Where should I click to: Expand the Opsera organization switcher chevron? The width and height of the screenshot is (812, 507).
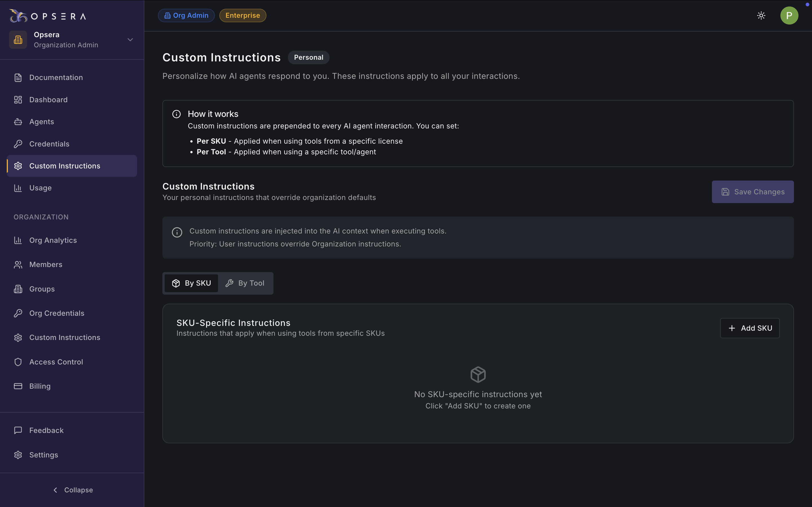coord(130,39)
